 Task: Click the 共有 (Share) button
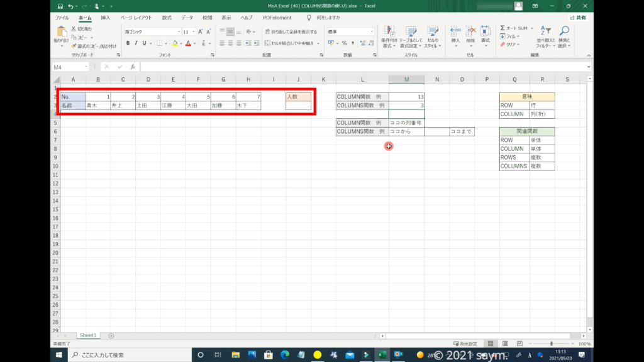578,18
